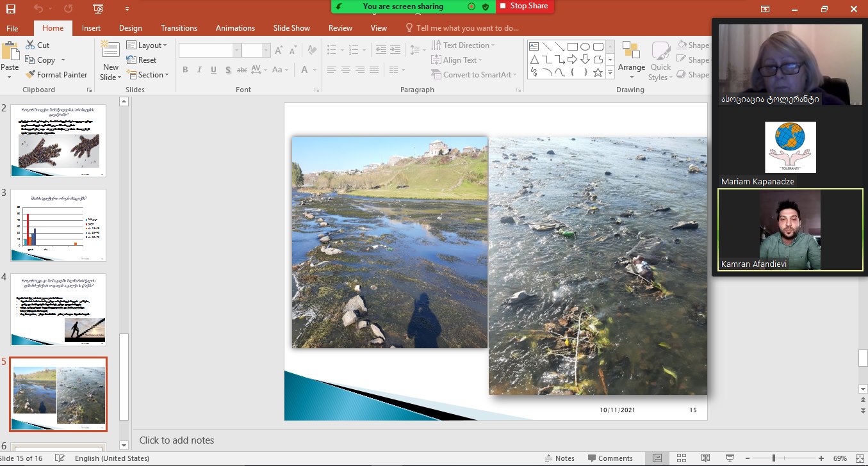Click the Stop Share button
Viewport: 868px width, 466px height.
point(525,6)
